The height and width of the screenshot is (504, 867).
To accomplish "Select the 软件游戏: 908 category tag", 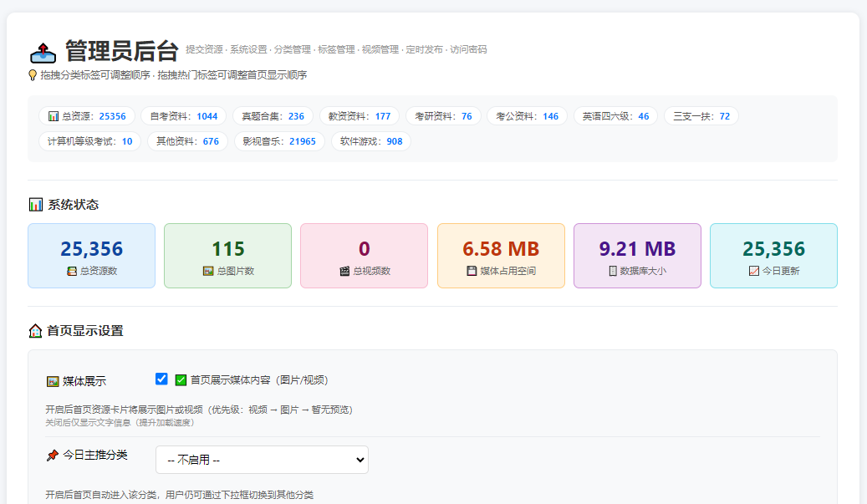I will pos(371,141).
